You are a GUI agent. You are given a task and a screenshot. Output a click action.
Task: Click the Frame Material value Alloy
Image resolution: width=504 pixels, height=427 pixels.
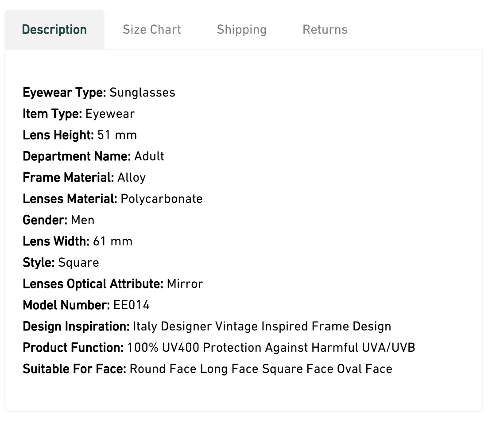tap(132, 178)
